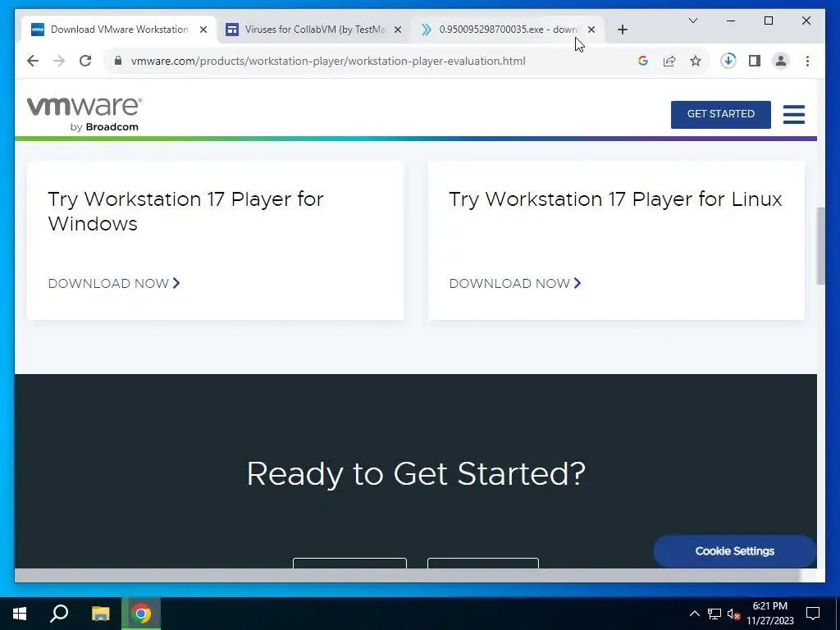Click the padlock site info icon

coord(118,61)
